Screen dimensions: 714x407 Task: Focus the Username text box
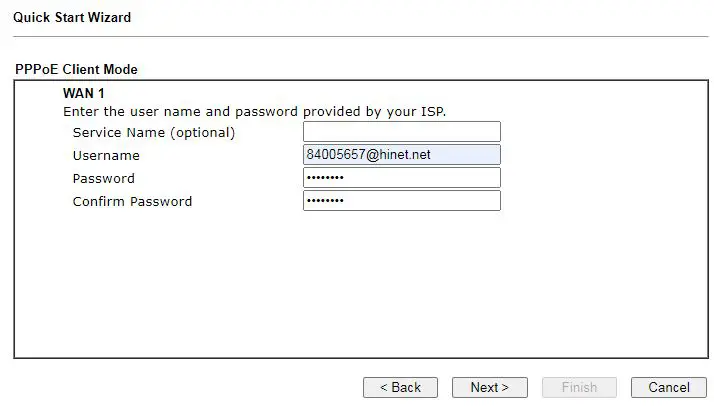[x=401, y=155]
